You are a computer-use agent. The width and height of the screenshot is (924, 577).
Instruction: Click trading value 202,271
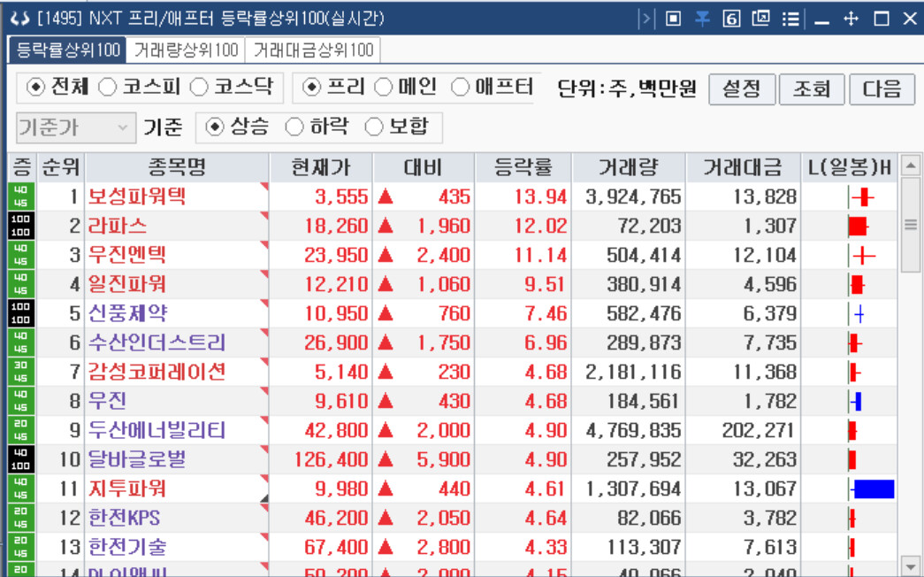pyautogui.click(x=759, y=430)
